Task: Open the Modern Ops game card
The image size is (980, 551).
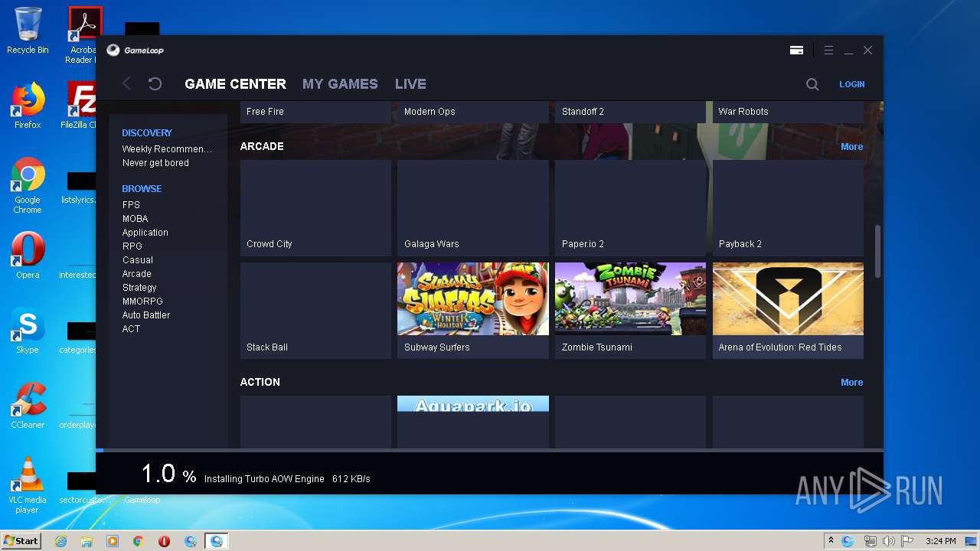Action: pos(473,112)
